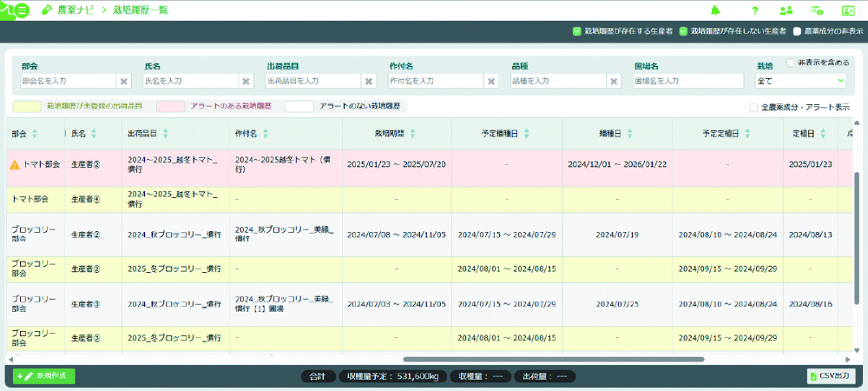Open the 栽培 dropdown showing 全て

[801, 81]
